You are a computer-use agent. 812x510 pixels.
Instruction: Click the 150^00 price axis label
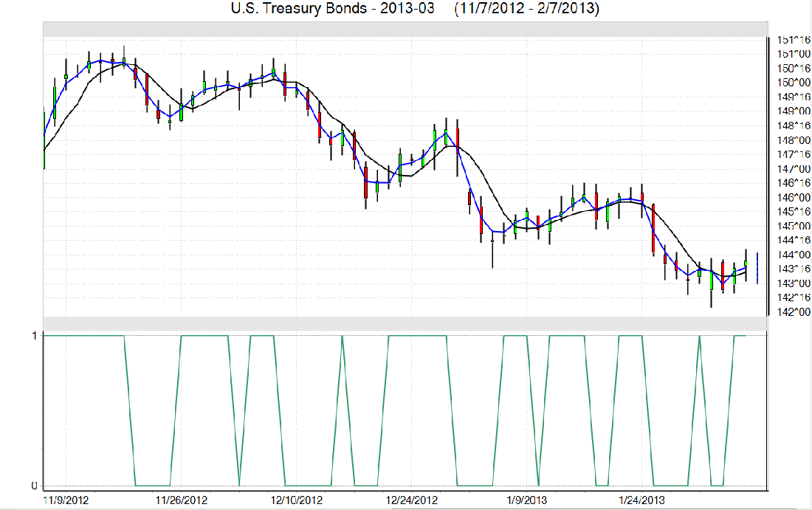[791, 82]
